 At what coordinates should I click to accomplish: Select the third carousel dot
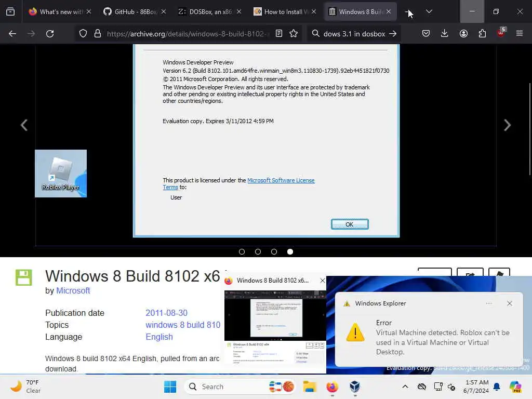[x=274, y=252]
